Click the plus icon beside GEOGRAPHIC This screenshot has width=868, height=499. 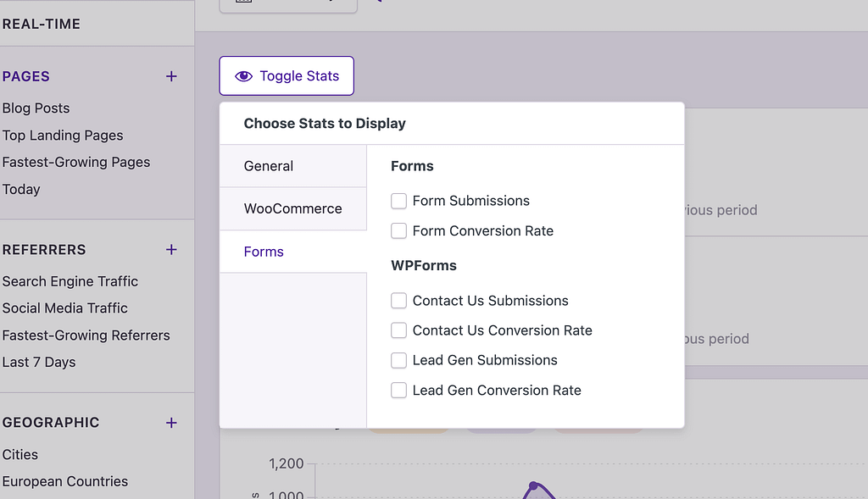(x=170, y=423)
